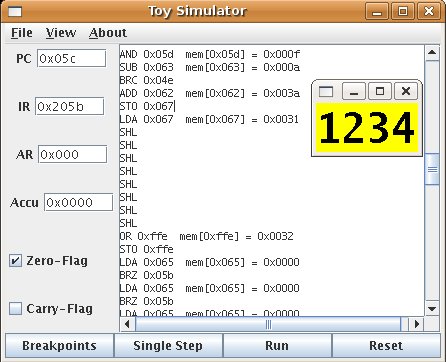Image resolution: width=446 pixels, height=362 pixels.
Task: Click the trace line 'AND 0x05d'
Action: tap(147, 54)
